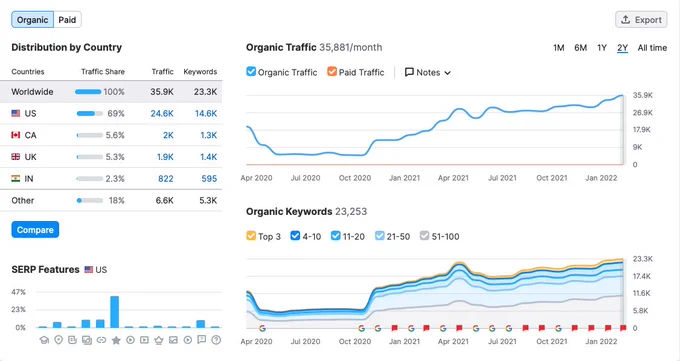The height and width of the screenshot is (361, 680).
Task: Open the IN traffic value 822
Action: pyautogui.click(x=166, y=178)
